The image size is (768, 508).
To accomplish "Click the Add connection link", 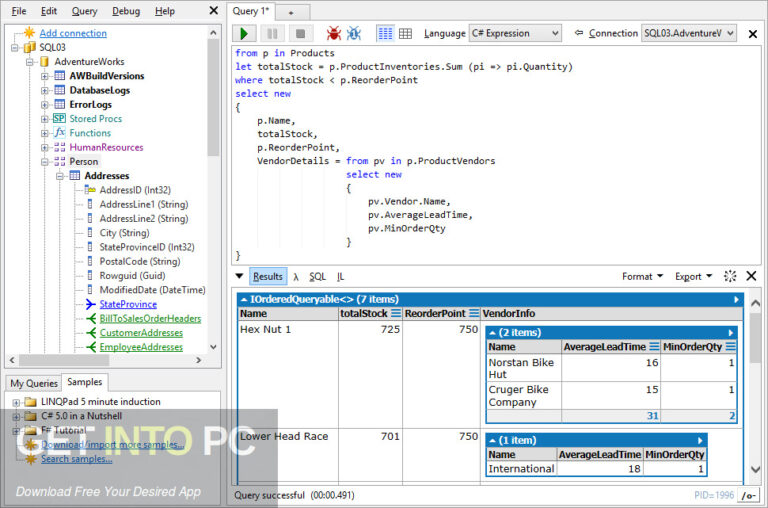I will point(73,33).
